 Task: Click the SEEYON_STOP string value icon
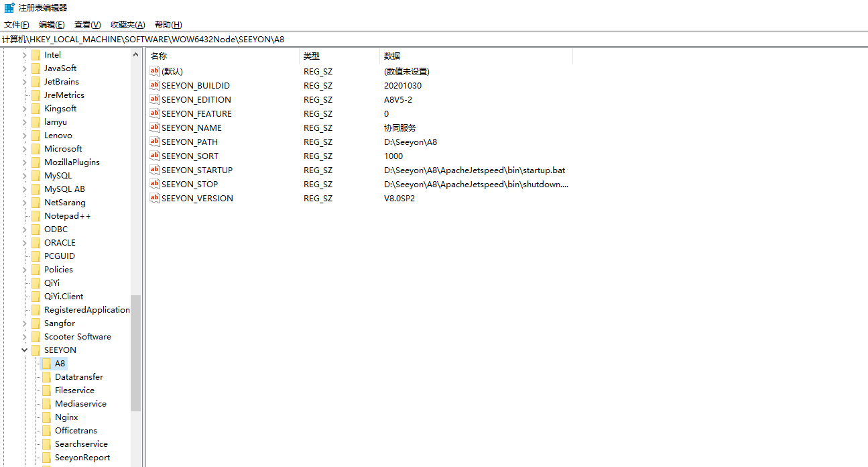tap(155, 184)
